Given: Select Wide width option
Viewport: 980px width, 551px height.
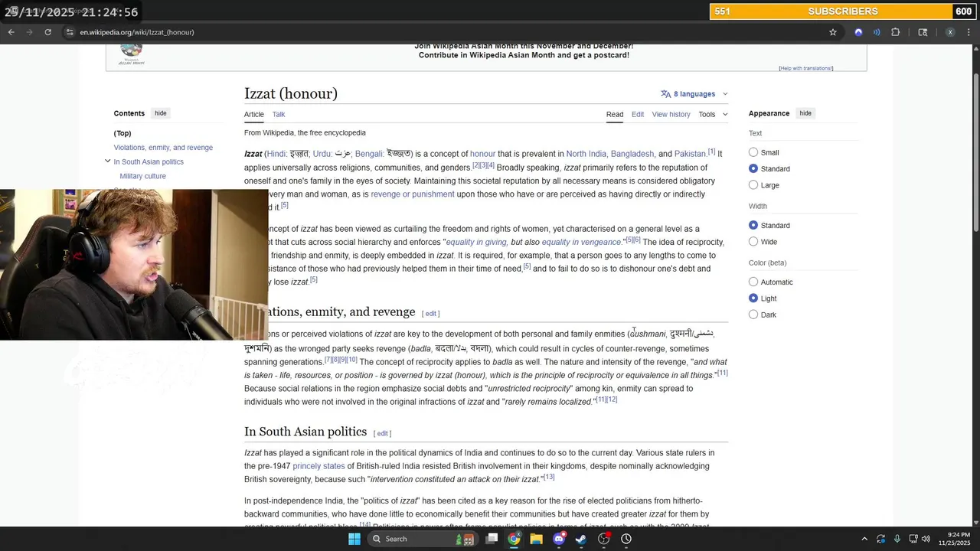Looking at the screenshot, I should (753, 242).
